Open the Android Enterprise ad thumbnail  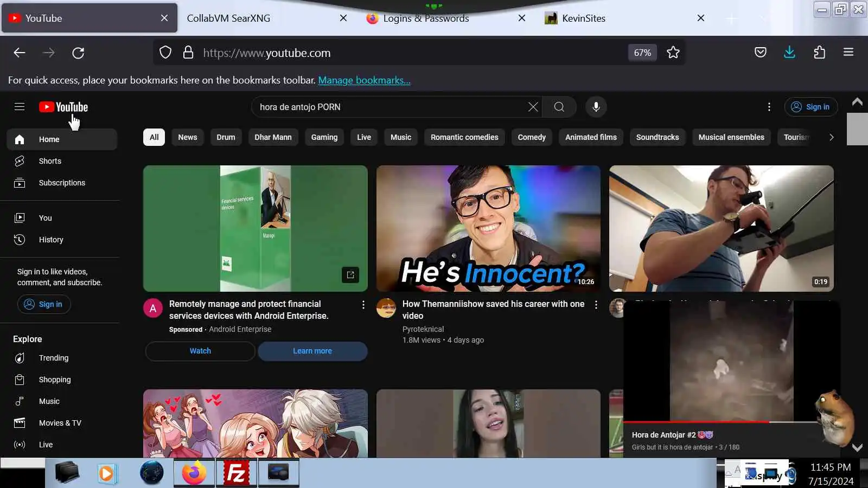[x=256, y=228]
